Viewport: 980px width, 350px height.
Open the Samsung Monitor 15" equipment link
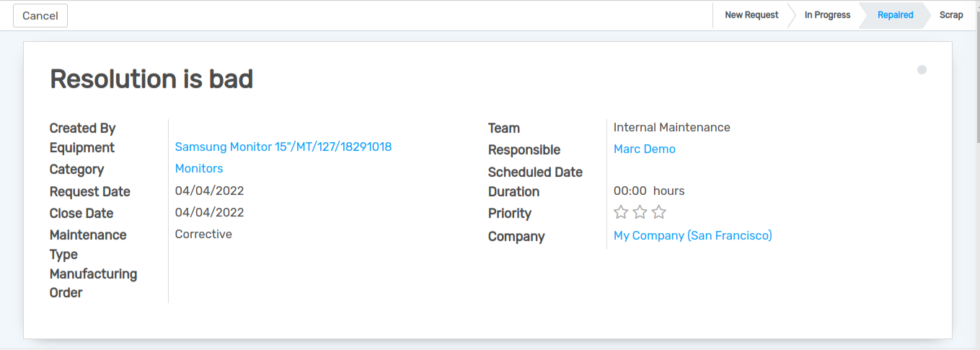click(283, 147)
